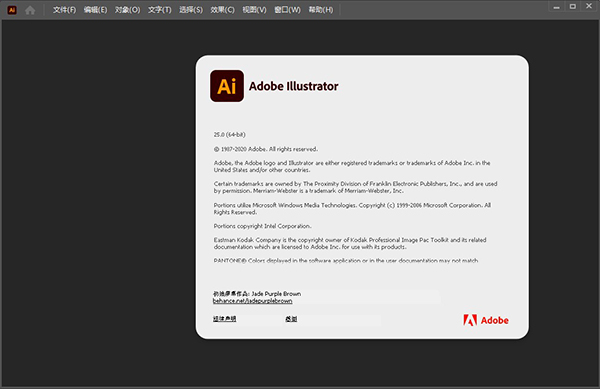Click the 'Portions copyright Intel Corporation.' line
The width and height of the screenshot is (600, 389).
pyautogui.click(x=262, y=226)
